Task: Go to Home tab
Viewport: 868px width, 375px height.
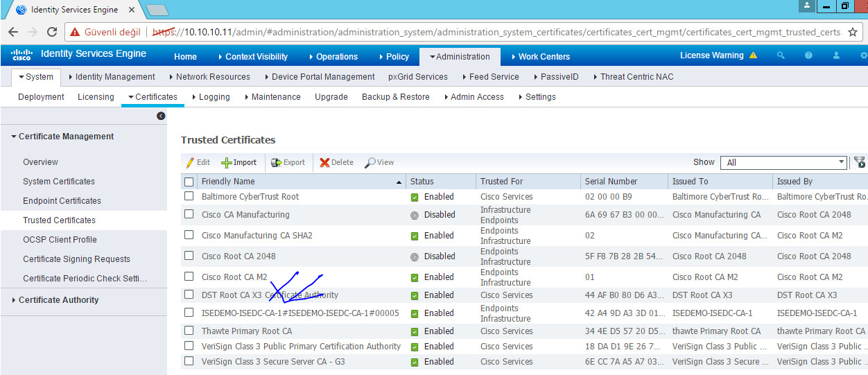Action: coord(185,57)
